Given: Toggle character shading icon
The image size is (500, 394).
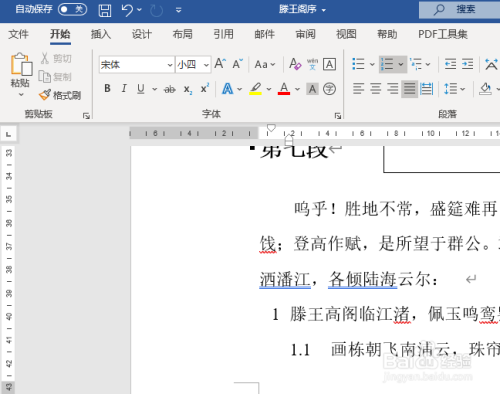Looking at the screenshot, I should coord(312,89).
